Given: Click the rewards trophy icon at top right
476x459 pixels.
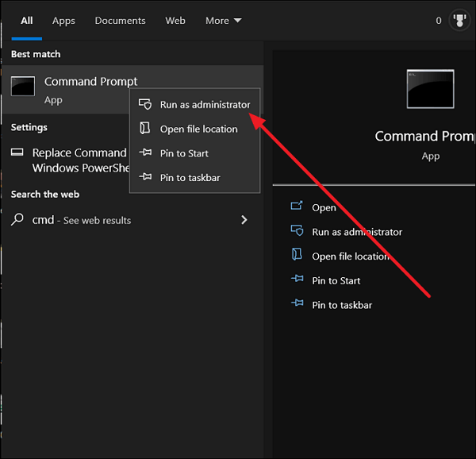Looking at the screenshot, I should pos(459,21).
